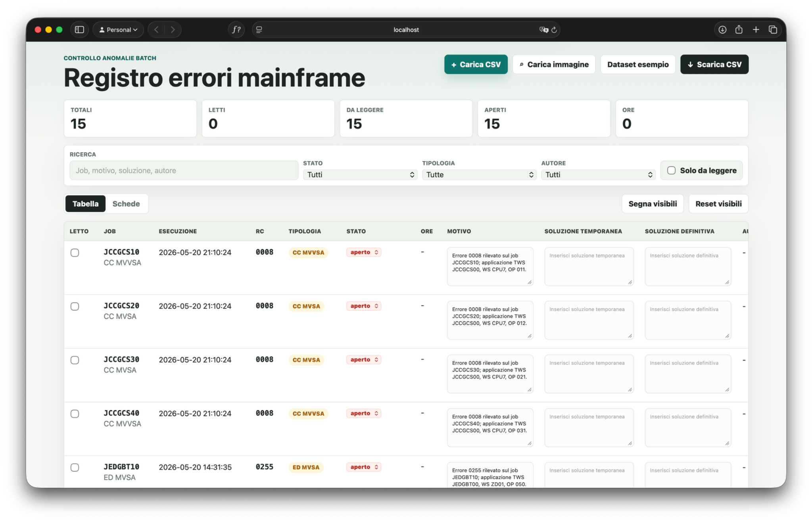Open the Stato filter dropdown
The height and width of the screenshot is (522, 812).
[x=360, y=175]
